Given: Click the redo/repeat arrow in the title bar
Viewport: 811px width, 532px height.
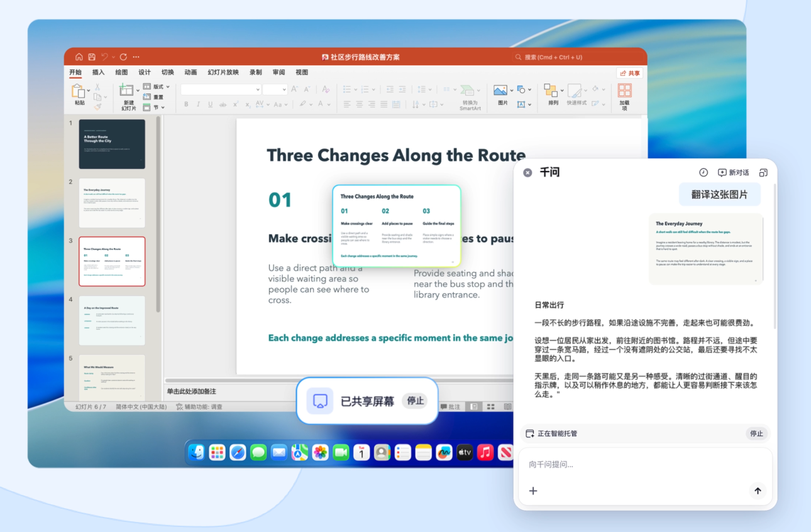Looking at the screenshot, I should tap(123, 57).
